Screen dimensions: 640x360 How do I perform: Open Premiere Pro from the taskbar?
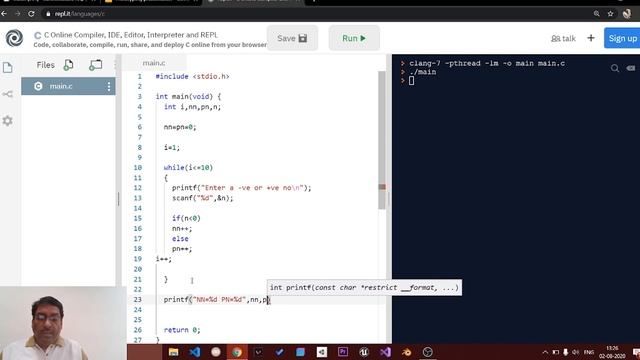pyautogui.click(x=343, y=352)
